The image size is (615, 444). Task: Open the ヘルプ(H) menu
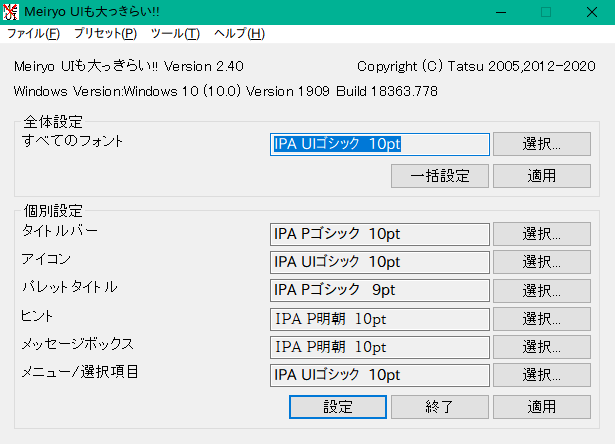coord(239,34)
